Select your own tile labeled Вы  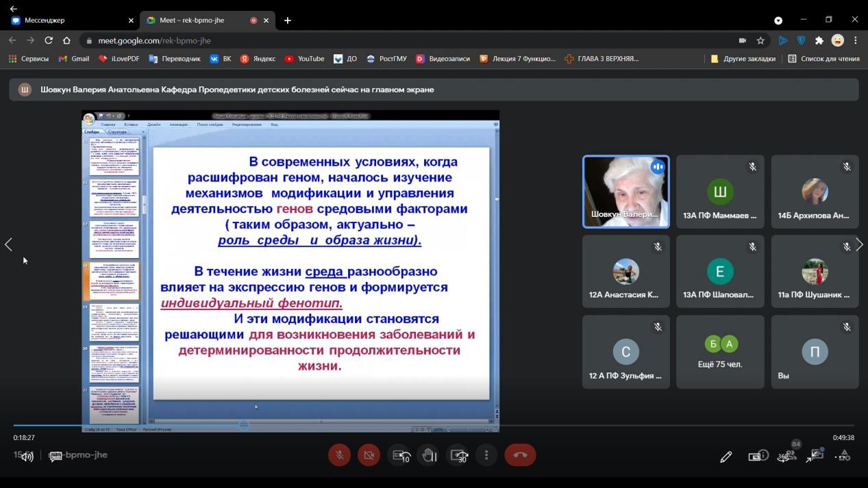pyautogui.click(x=815, y=352)
